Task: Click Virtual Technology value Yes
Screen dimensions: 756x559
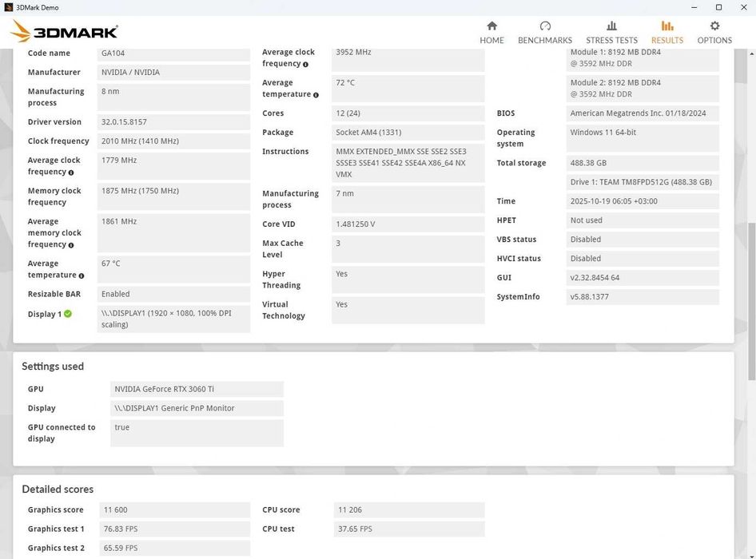Action: tap(408, 311)
